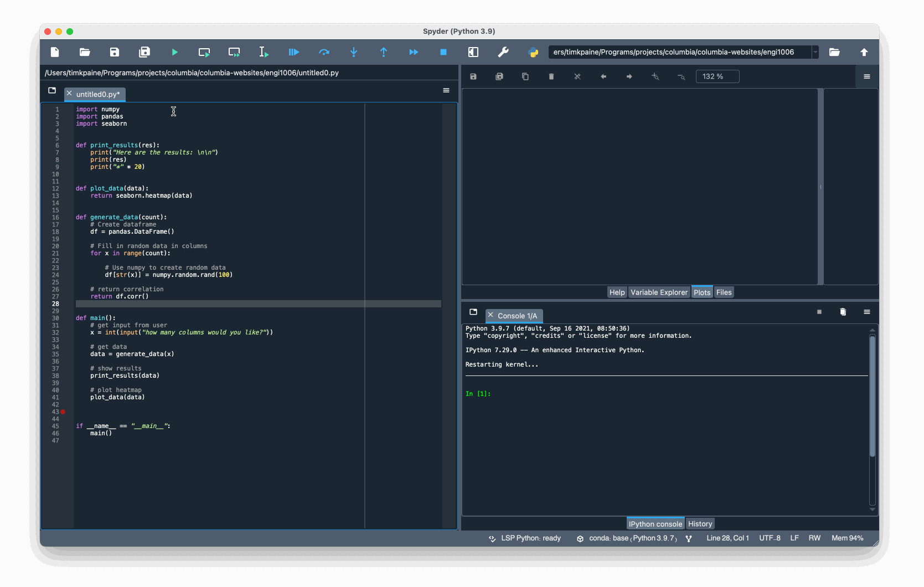Viewport: 924px width, 587px height.
Task: Zoom out of the plot
Action: coord(682,76)
